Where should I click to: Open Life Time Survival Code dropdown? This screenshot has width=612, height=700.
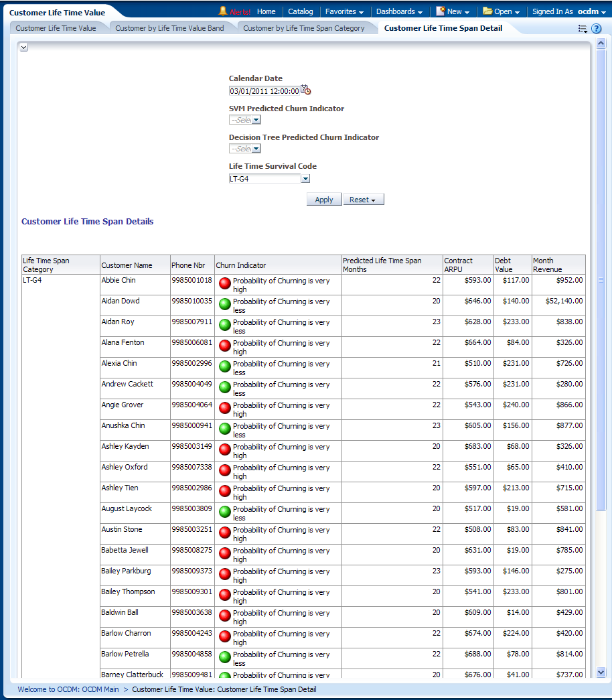(305, 179)
